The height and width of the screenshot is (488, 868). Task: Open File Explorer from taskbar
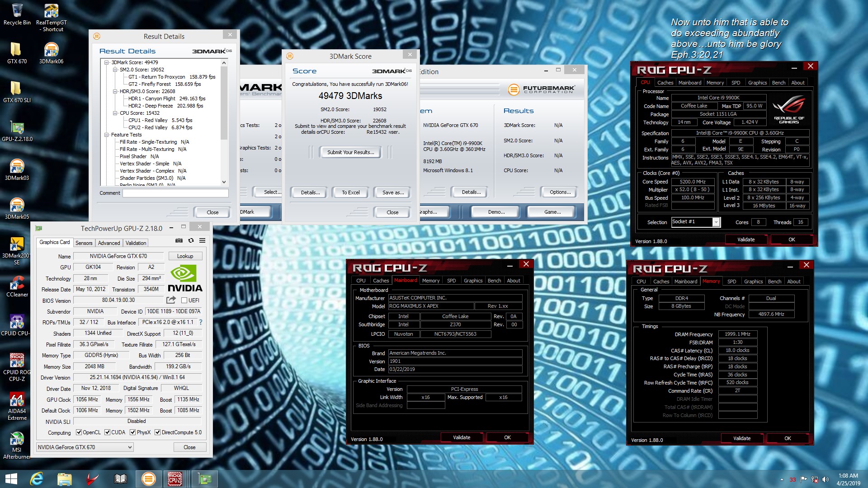65,479
